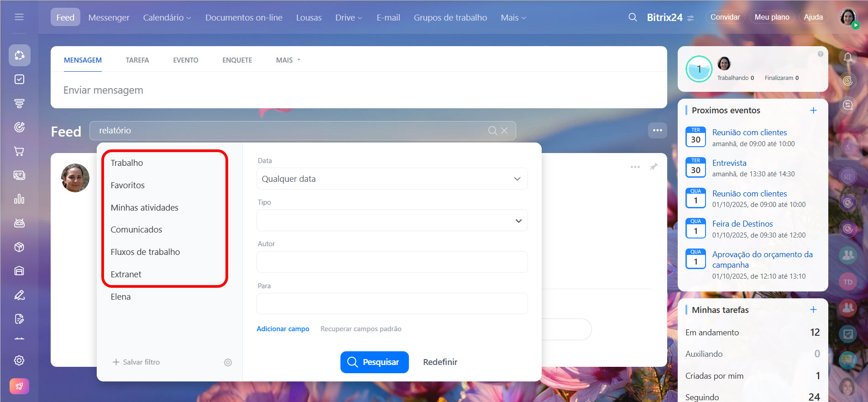868x402 pixels.
Task: Open the settings gear in left sidebar
Action: [x=19, y=360]
